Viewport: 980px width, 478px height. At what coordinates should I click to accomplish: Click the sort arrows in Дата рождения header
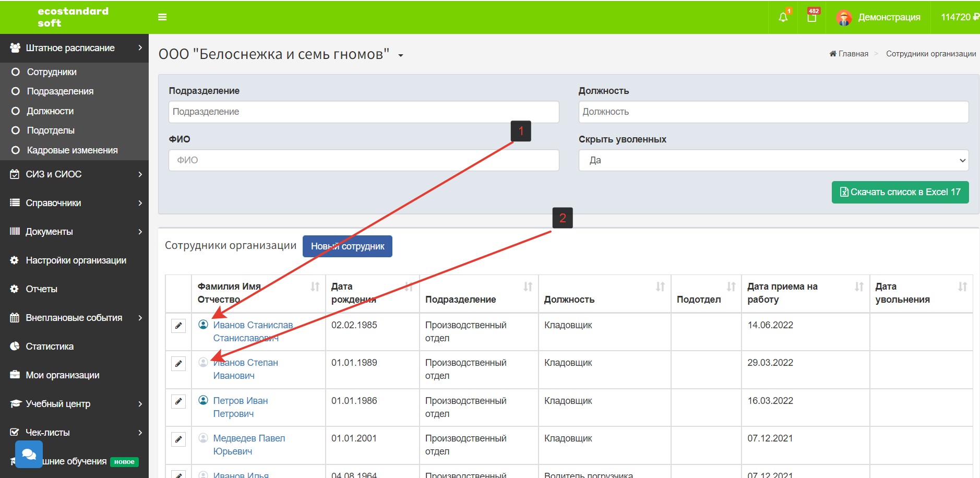point(409,286)
